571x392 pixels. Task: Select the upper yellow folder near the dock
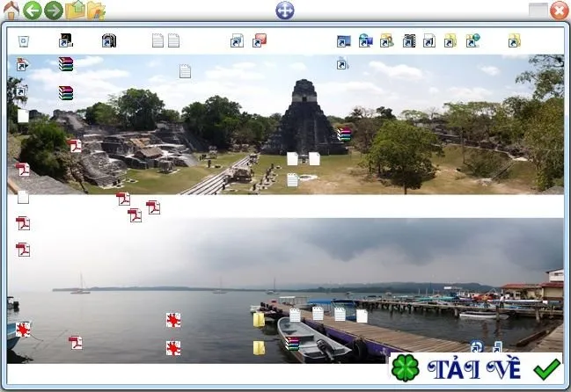(x=259, y=320)
